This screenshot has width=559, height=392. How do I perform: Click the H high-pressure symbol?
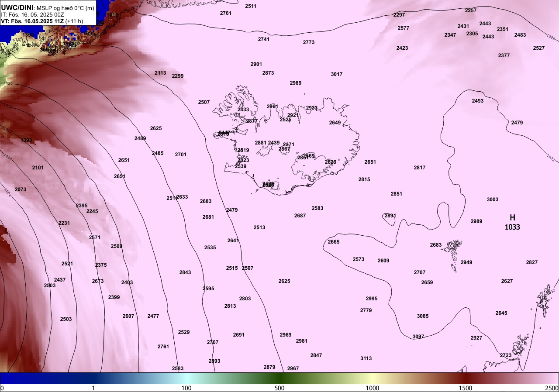pos(512,217)
